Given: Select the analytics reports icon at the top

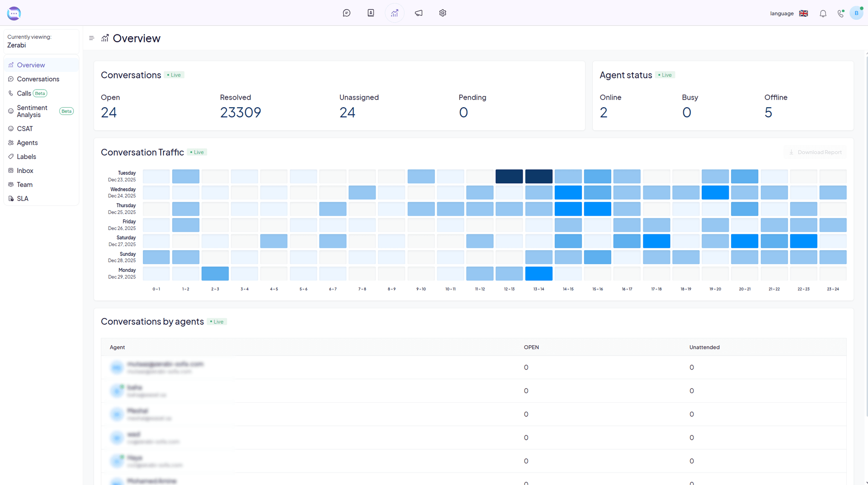Looking at the screenshot, I should [394, 13].
